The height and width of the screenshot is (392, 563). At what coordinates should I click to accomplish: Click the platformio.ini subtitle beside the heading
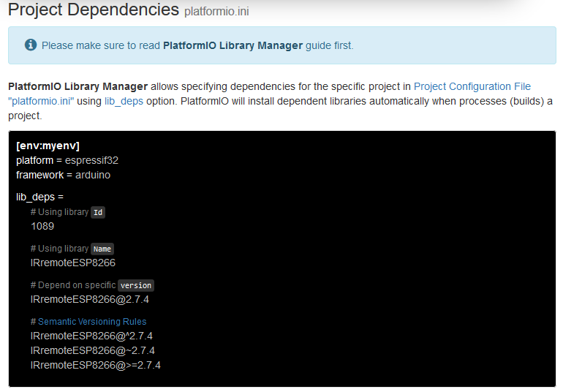tap(221, 12)
